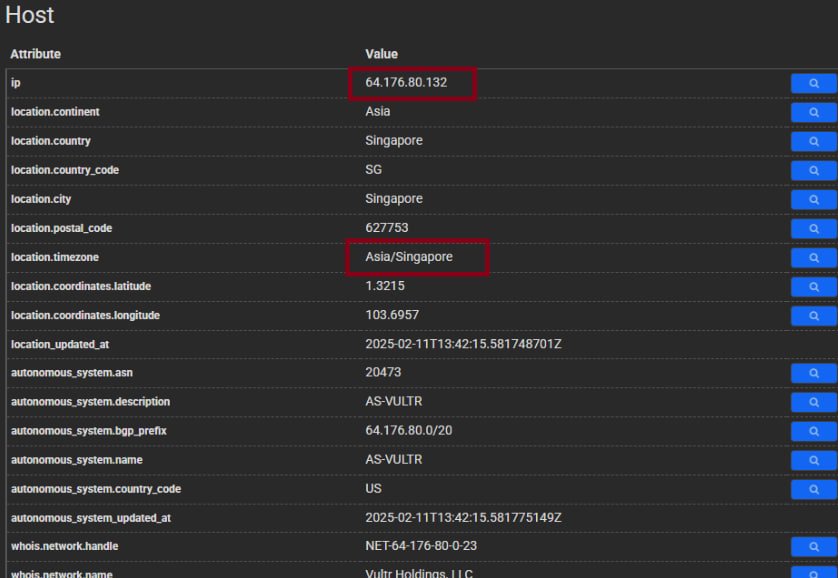
Task: Click search icon for location.timezone row
Action: (813, 257)
